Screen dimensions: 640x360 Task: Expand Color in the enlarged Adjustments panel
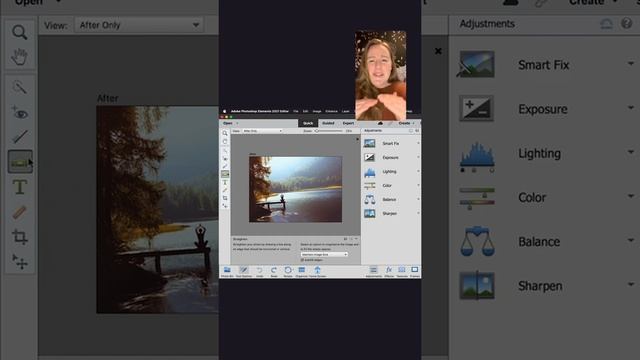pos(631,196)
